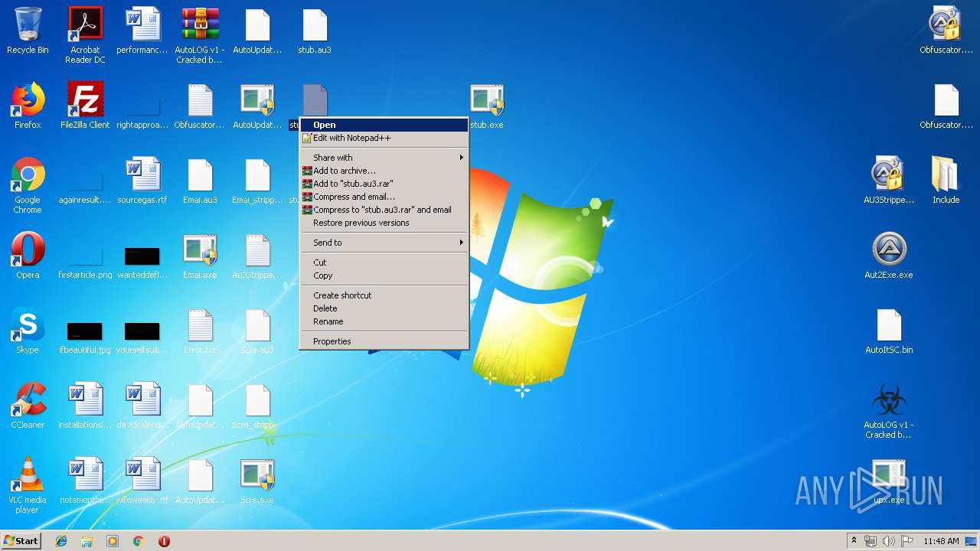
Task: Select the Firefox desktop shortcut
Action: pos(28,106)
